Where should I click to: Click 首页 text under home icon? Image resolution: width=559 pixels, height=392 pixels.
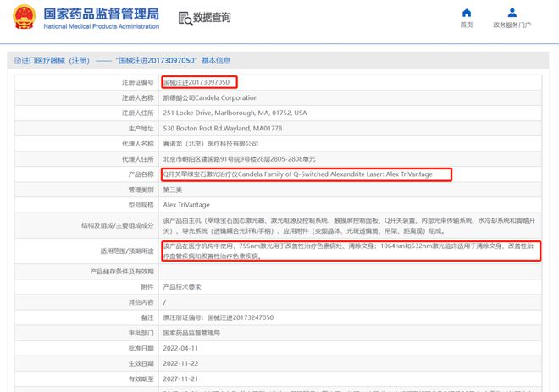[467, 25]
